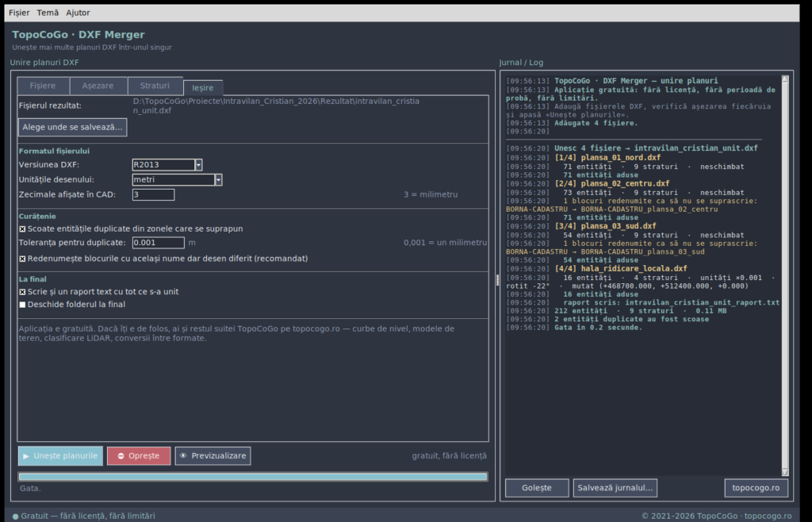Toggle Redenumește blocurile checkbox
Image resolution: width=812 pixels, height=522 pixels.
pos(22,259)
